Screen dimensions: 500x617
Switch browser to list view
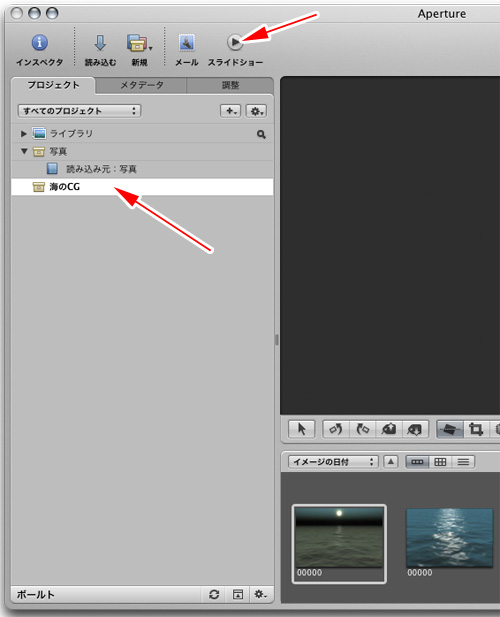click(x=463, y=462)
